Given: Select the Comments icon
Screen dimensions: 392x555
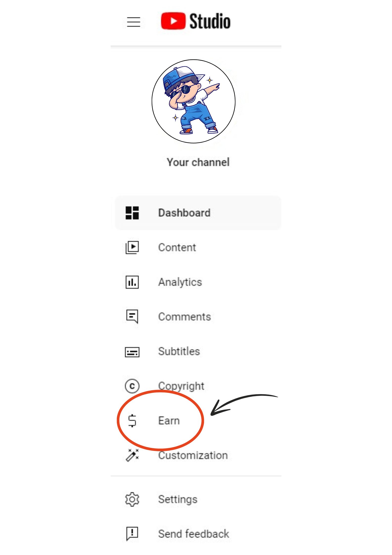Looking at the screenshot, I should pos(132,317).
